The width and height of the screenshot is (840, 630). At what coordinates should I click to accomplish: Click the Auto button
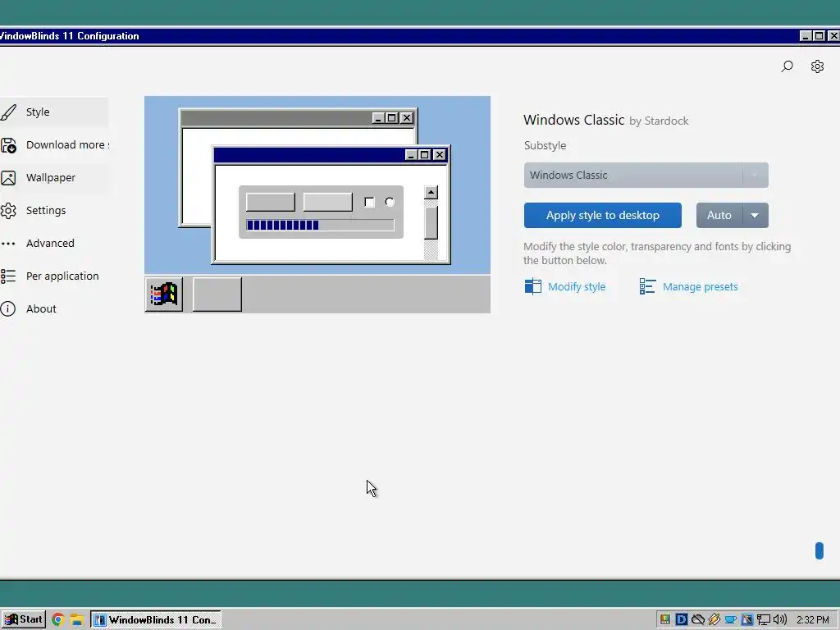point(719,216)
